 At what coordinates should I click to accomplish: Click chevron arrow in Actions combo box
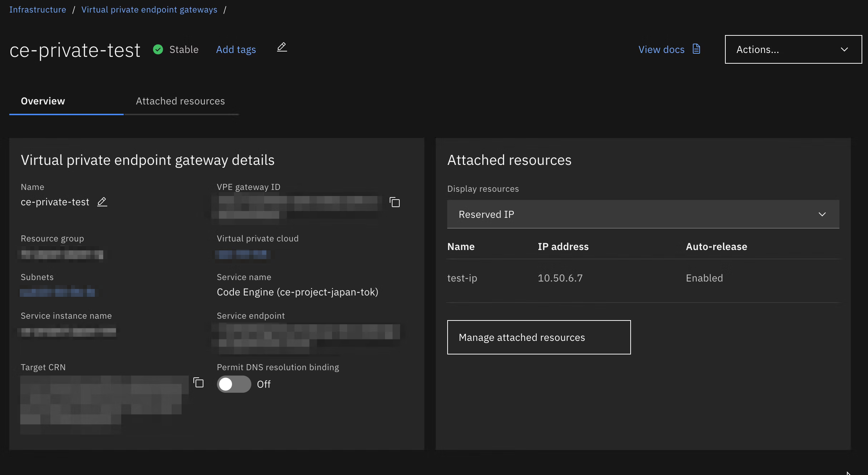coord(844,49)
